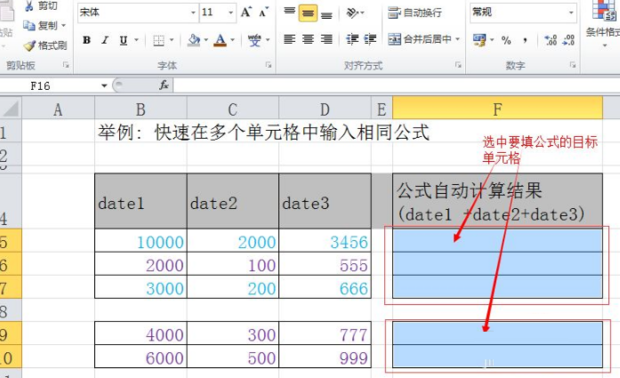The width and height of the screenshot is (620, 378).
Task: Click the Borders icon
Action: click(159, 40)
